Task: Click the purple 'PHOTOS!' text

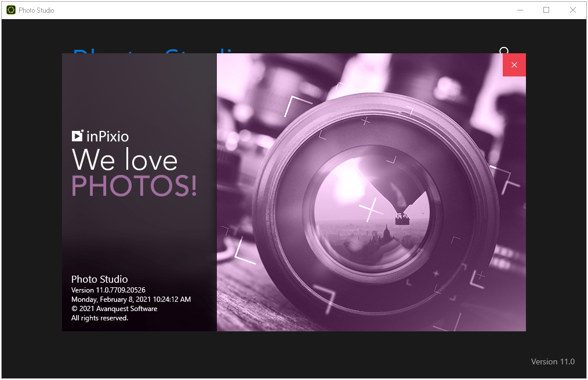Action: [x=134, y=186]
